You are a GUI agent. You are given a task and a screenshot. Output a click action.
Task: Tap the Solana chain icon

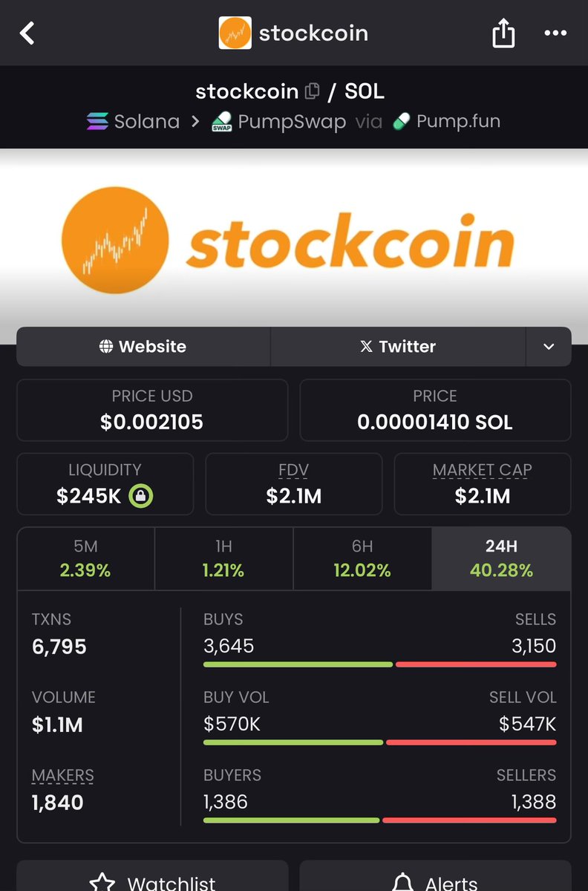click(97, 121)
